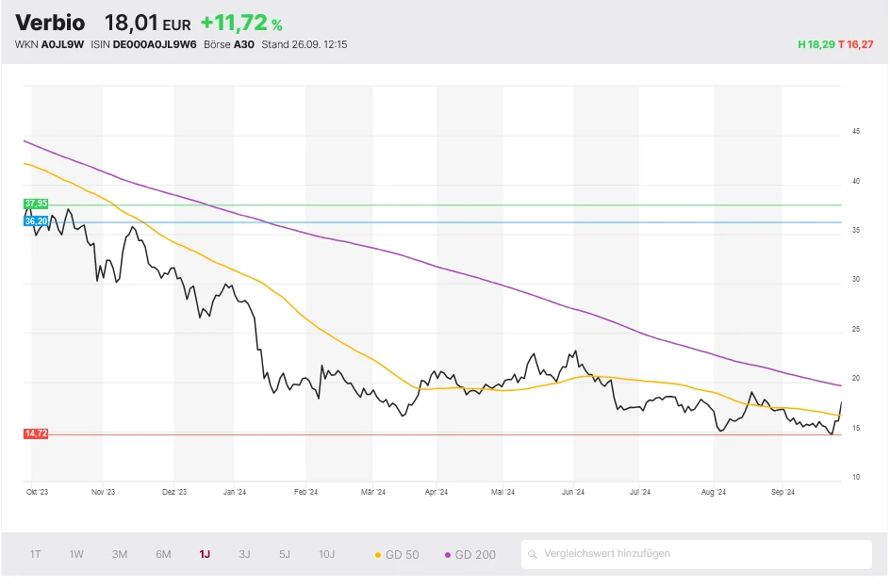Focus the 'Vergleichswert hinzufügen' input field
The image size is (890, 588).
click(702, 554)
